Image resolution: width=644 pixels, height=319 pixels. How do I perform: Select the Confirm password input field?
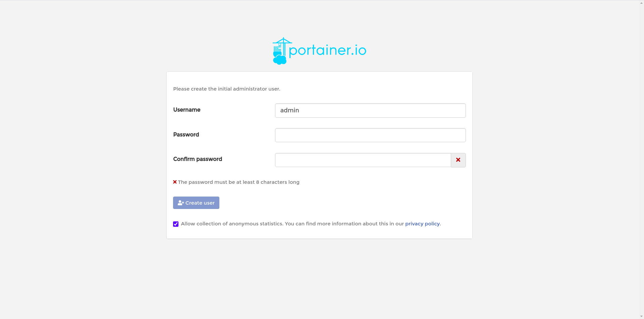click(x=363, y=160)
